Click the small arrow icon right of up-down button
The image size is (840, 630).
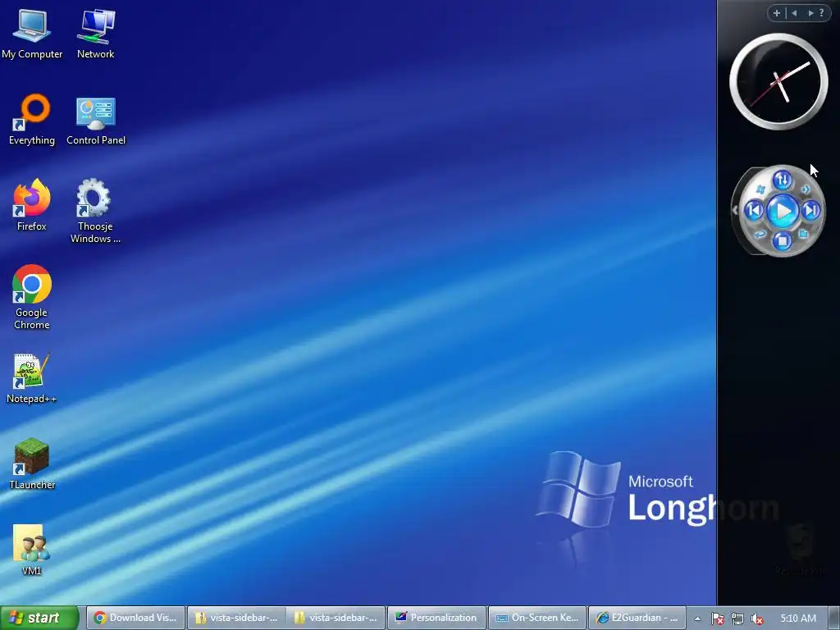[806, 189]
